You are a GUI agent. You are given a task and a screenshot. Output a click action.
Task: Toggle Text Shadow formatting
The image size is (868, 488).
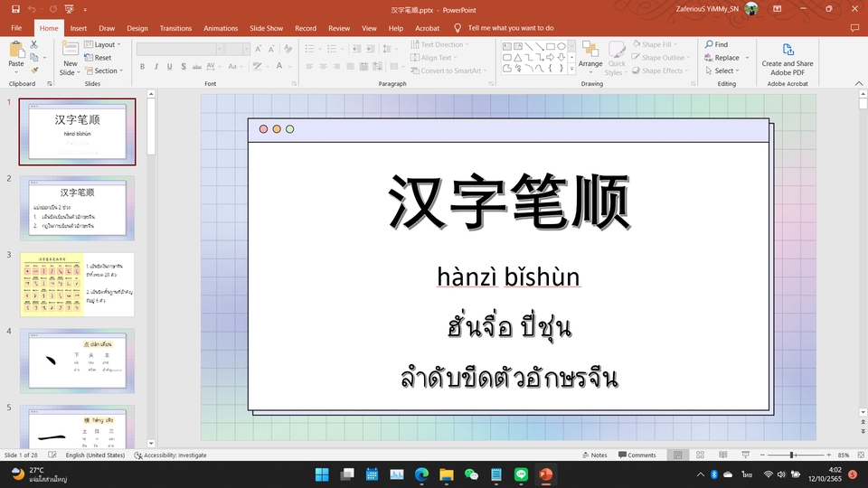pyautogui.click(x=184, y=66)
